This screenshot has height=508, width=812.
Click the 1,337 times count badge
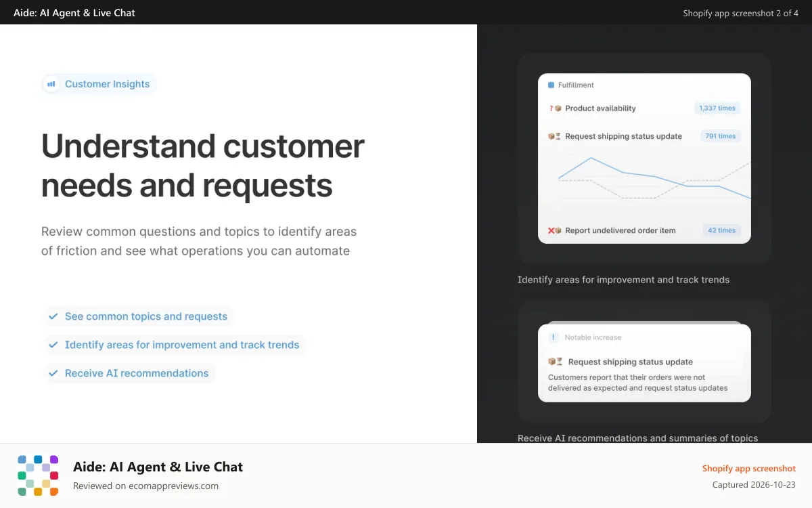coord(717,108)
